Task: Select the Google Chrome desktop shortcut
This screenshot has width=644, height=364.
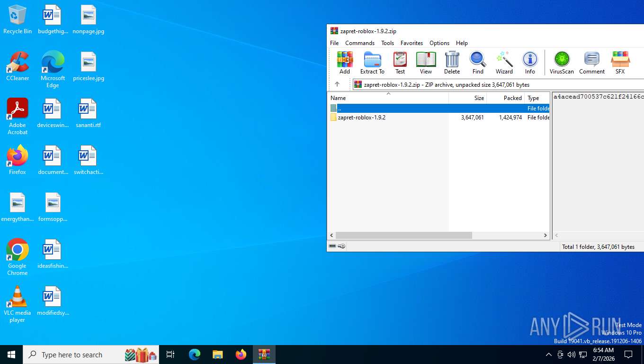Action: (x=18, y=257)
